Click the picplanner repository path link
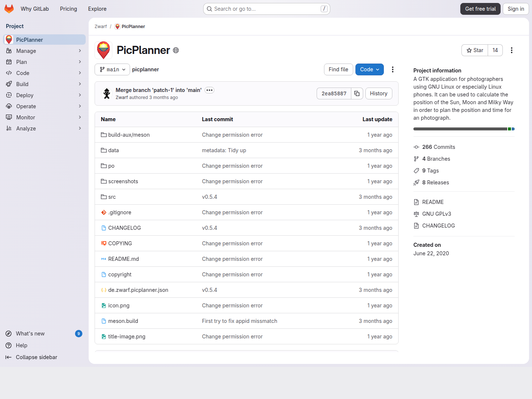The height and width of the screenshot is (399, 532). [146, 69]
